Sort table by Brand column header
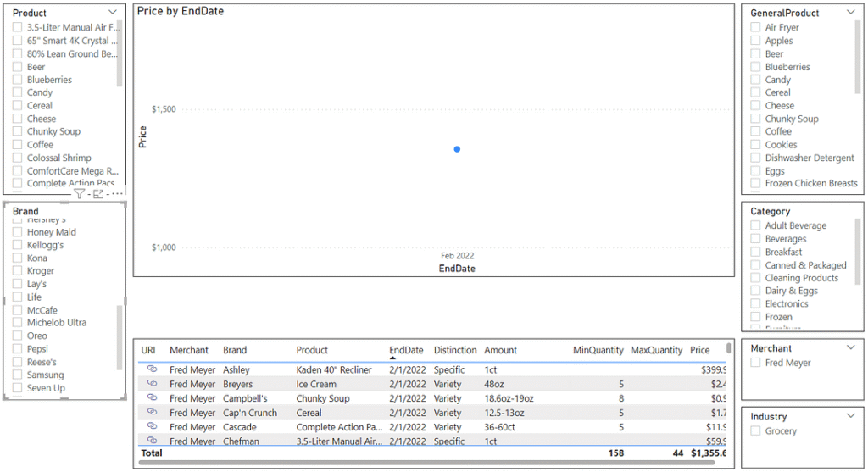868x472 pixels. 235,350
